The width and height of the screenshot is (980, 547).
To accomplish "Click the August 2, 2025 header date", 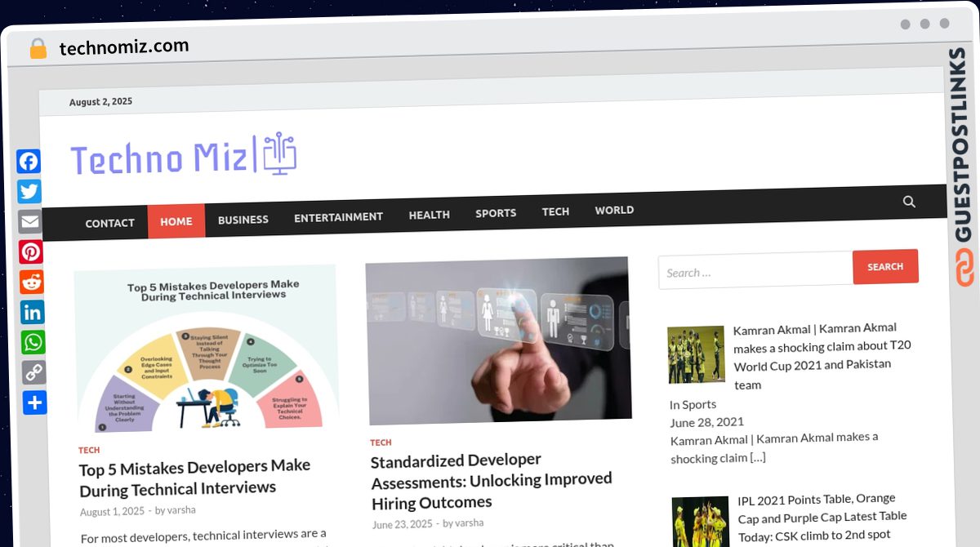I will point(100,102).
